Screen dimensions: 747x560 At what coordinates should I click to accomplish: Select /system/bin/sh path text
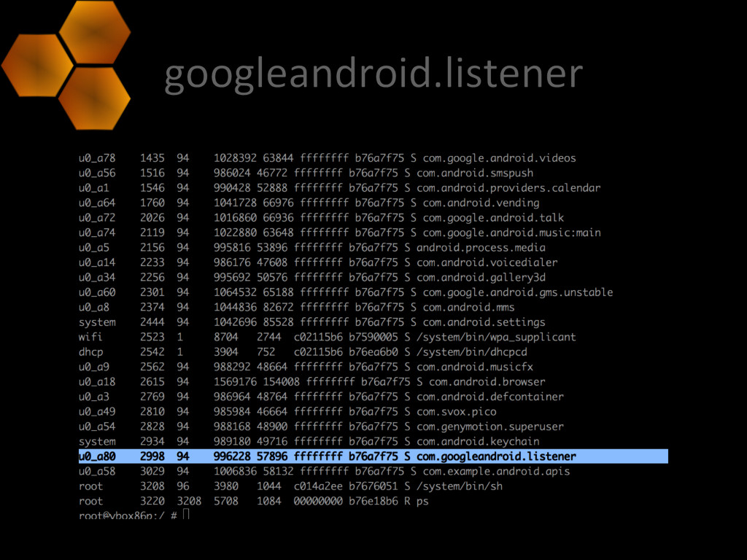coord(460,486)
